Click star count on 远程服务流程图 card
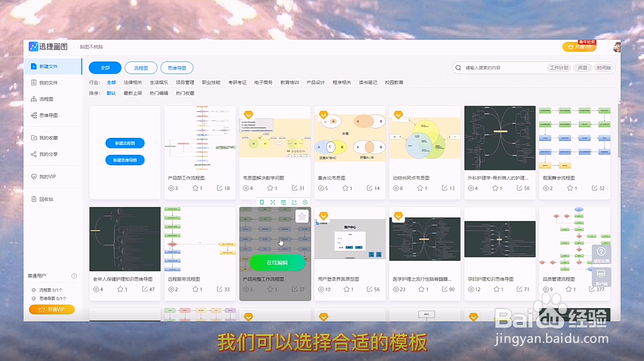The width and height of the screenshot is (644, 361). click(197, 289)
